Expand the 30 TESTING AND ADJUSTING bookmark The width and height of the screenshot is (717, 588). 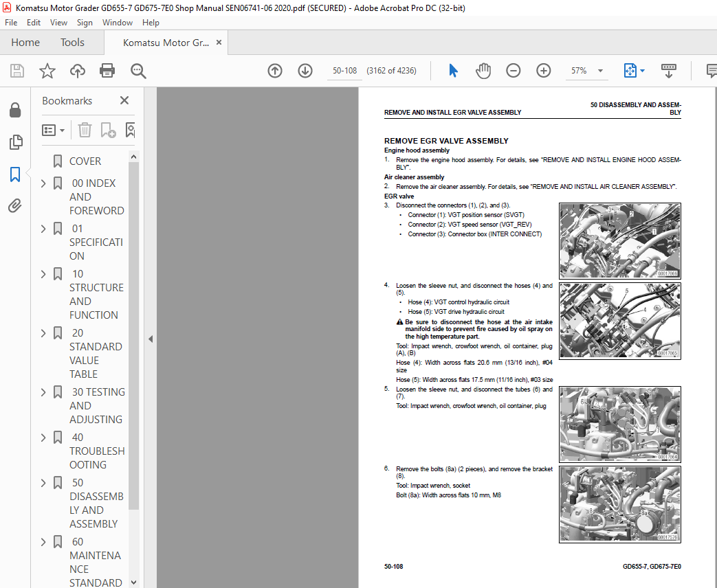tap(43, 392)
